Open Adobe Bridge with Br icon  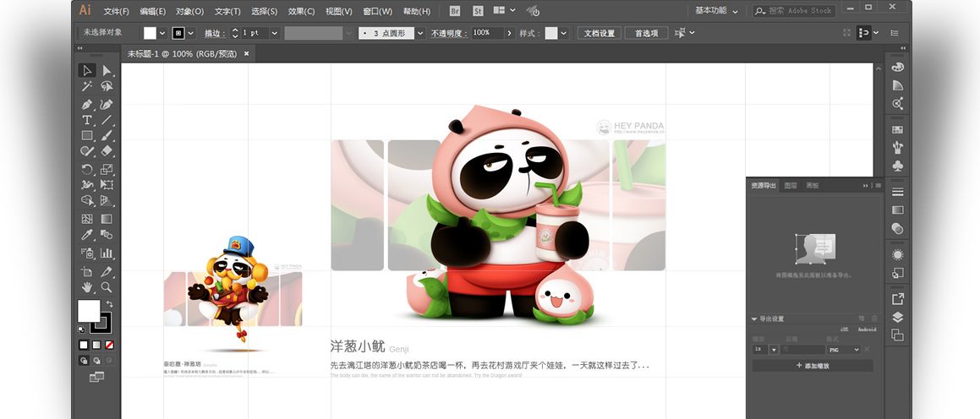click(x=455, y=11)
